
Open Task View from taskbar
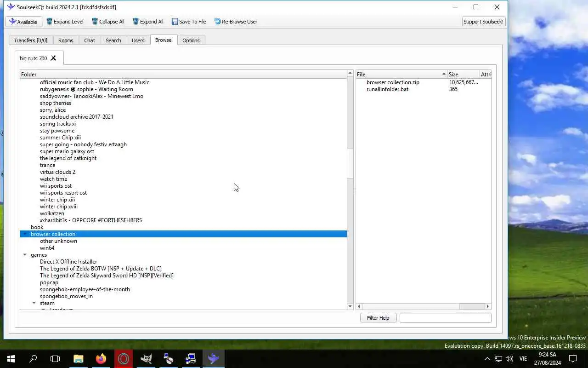(x=55, y=359)
